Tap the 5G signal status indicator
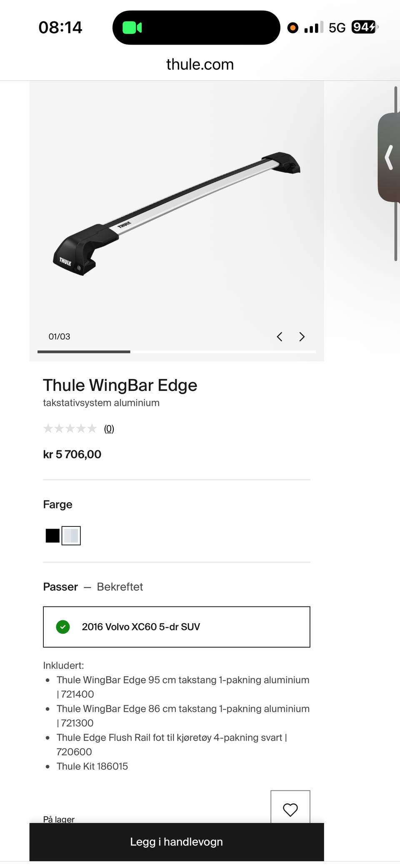This screenshot has height=868, width=400. pyautogui.click(x=337, y=28)
